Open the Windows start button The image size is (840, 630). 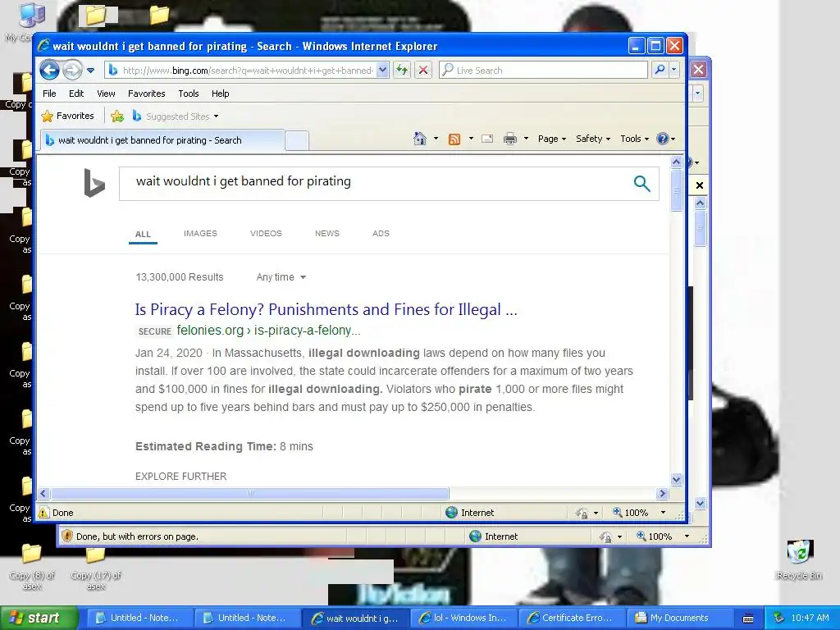[39, 618]
